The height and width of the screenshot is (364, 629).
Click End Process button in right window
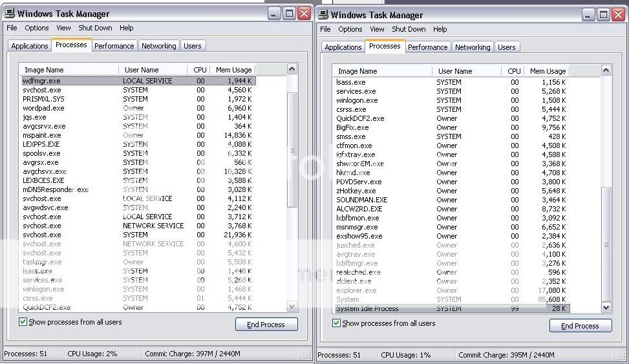[x=581, y=325]
